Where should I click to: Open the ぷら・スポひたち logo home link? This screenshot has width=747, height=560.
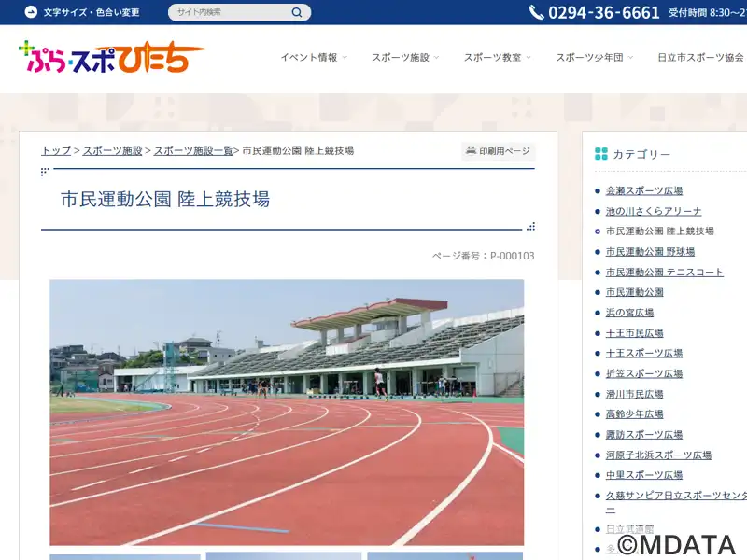112,57
